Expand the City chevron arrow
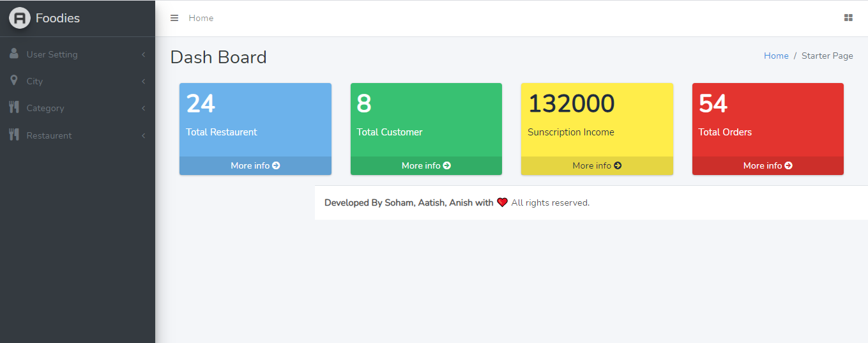The height and width of the screenshot is (343, 868). pyautogui.click(x=144, y=82)
